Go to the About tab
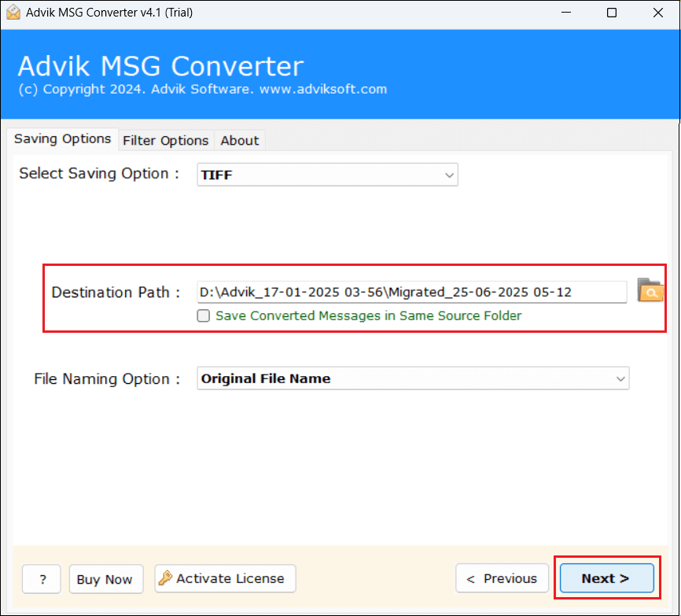The width and height of the screenshot is (681, 616). pos(239,141)
